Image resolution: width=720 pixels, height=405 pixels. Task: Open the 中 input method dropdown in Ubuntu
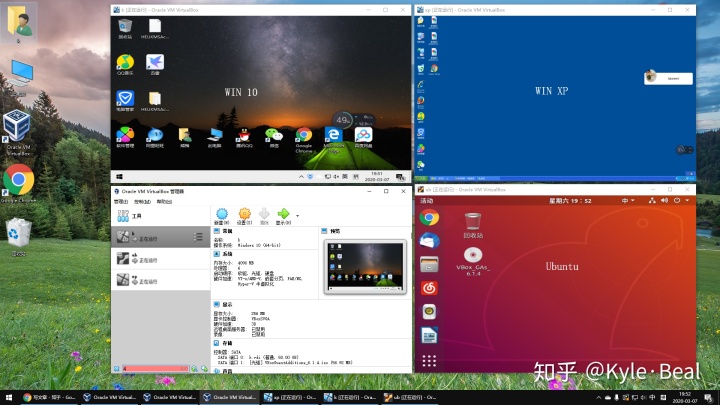(628, 201)
